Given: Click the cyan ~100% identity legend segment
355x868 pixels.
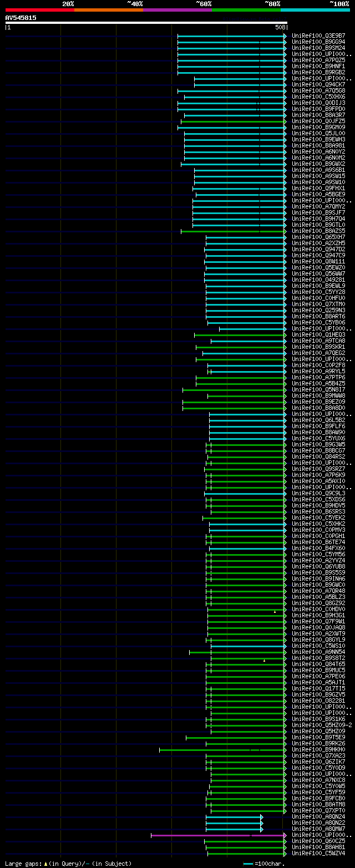Looking at the screenshot, I should coord(315,10).
